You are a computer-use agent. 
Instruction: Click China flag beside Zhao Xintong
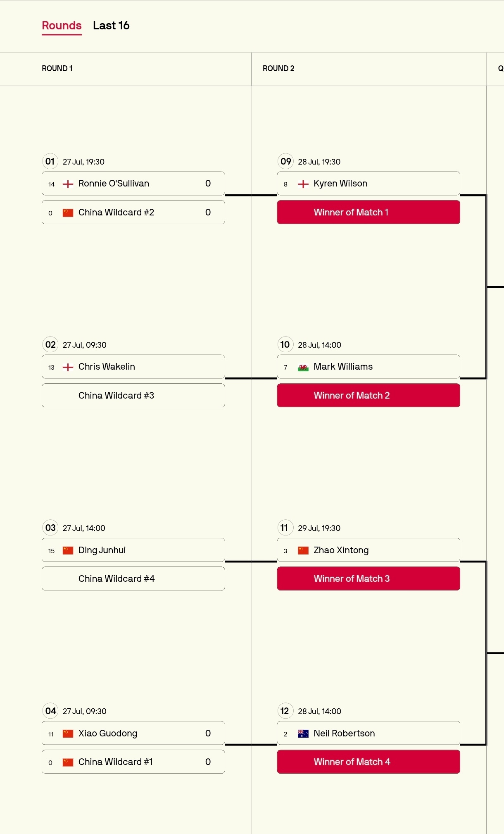pyautogui.click(x=303, y=551)
